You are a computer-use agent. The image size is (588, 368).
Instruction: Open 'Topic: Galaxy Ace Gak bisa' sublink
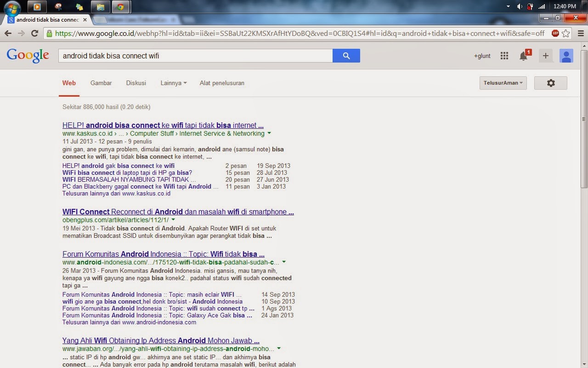click(157, 315)
